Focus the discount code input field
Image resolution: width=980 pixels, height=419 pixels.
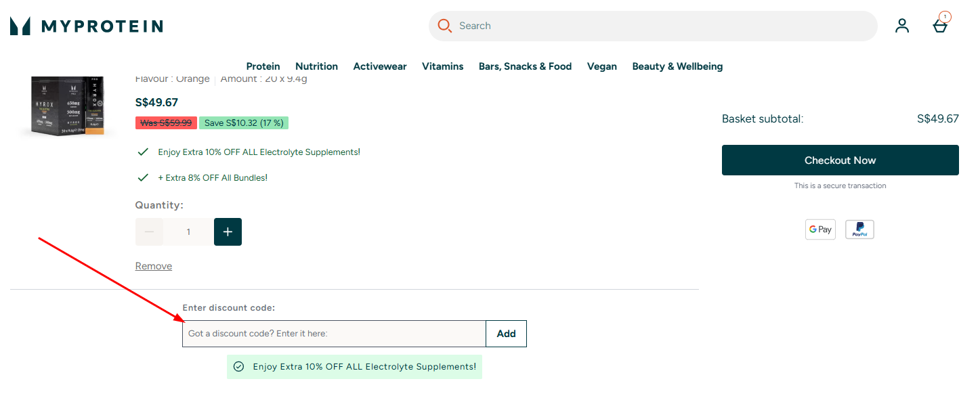pyautogui.click(x=334, y=334)
